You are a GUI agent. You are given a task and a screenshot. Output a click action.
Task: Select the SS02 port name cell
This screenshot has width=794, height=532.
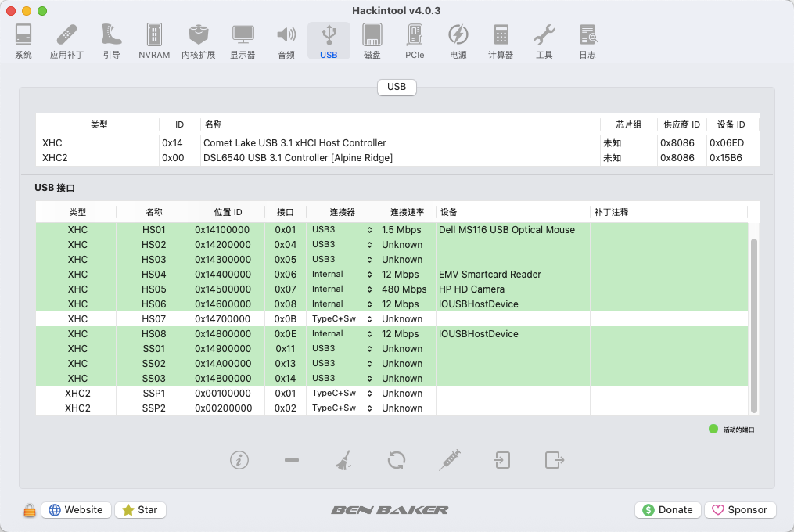pos(154,363)
